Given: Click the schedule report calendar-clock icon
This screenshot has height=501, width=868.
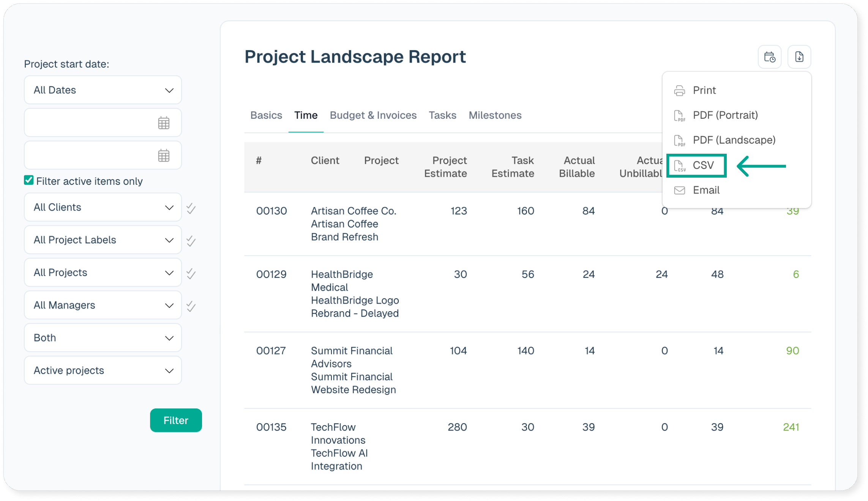Looking at the screenshot, I should click(769, 57).
